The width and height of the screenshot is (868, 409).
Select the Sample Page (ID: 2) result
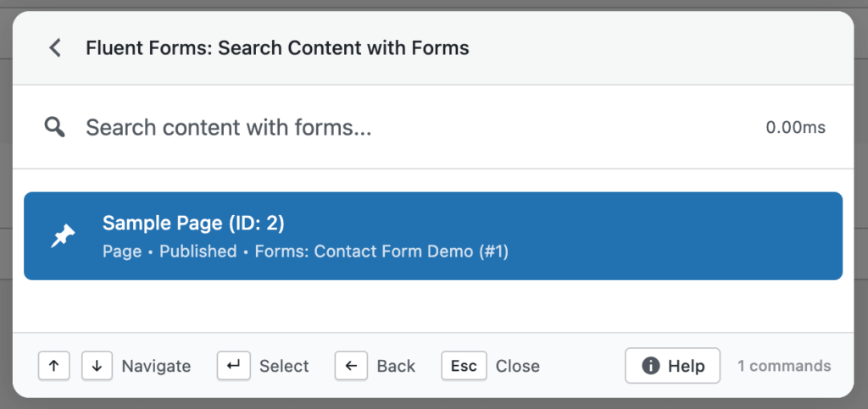[432, 236]
